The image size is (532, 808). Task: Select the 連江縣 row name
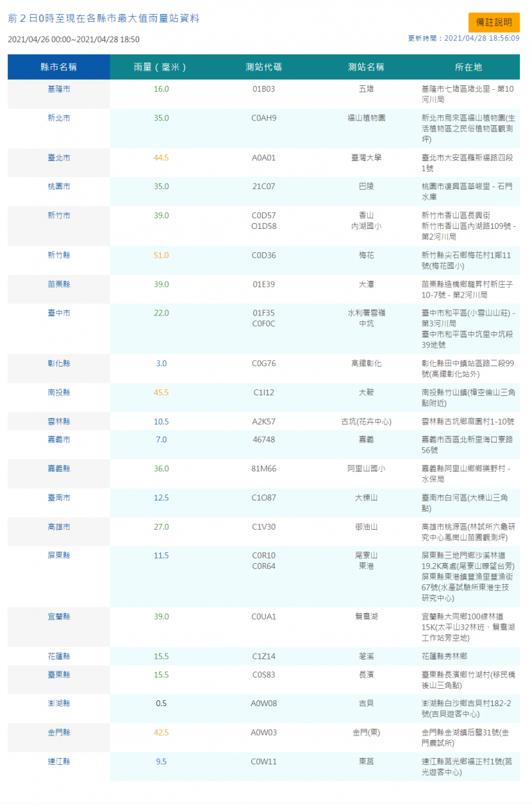(x=59, y=761)
